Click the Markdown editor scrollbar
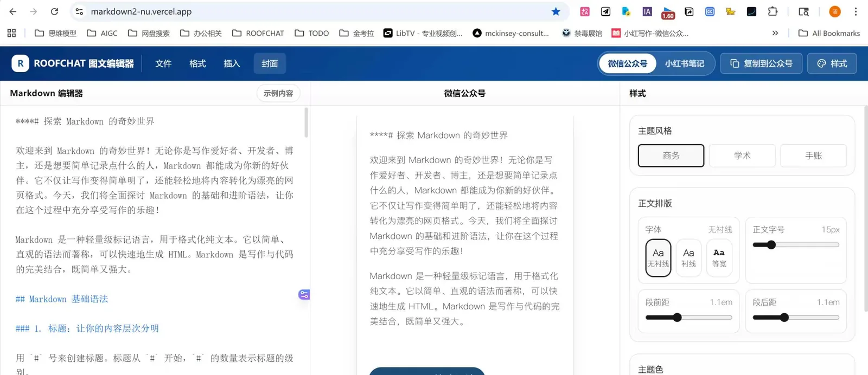Viewport: 868px width, 375px height. [307, 122]
